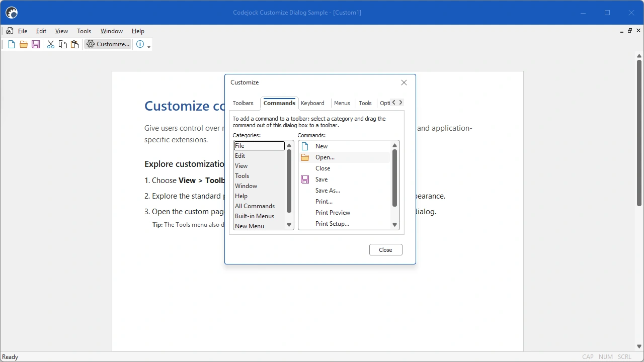Image resolution: width=644 pixels, height=362 pixels.
Task: Click Categories list scroll down arrow
Action: [289, 225]
